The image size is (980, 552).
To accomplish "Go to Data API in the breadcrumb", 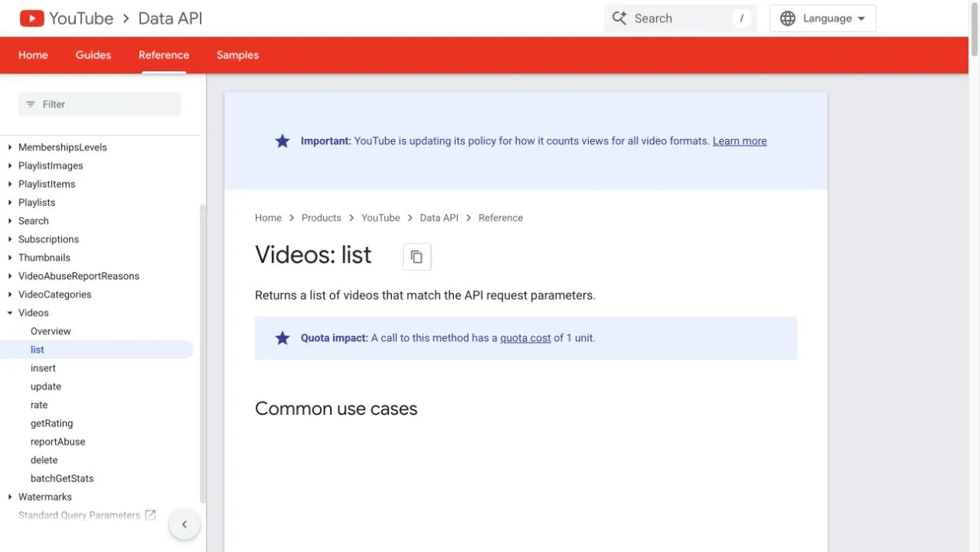I will pyautogui.click(x=439, y=218).
